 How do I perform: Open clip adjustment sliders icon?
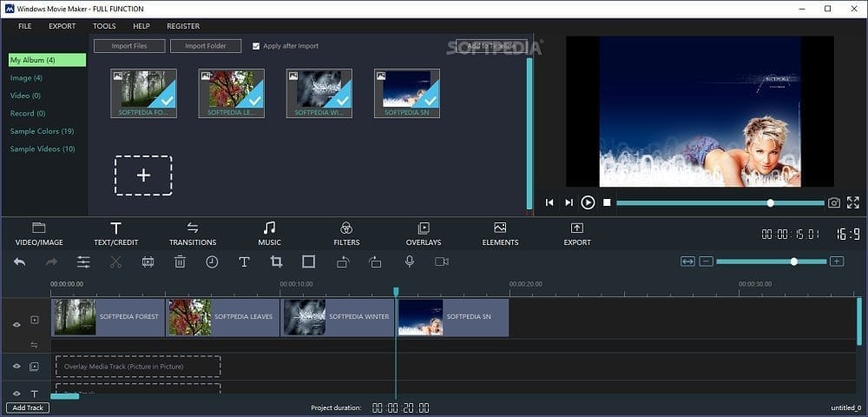[x=83, y=262]
